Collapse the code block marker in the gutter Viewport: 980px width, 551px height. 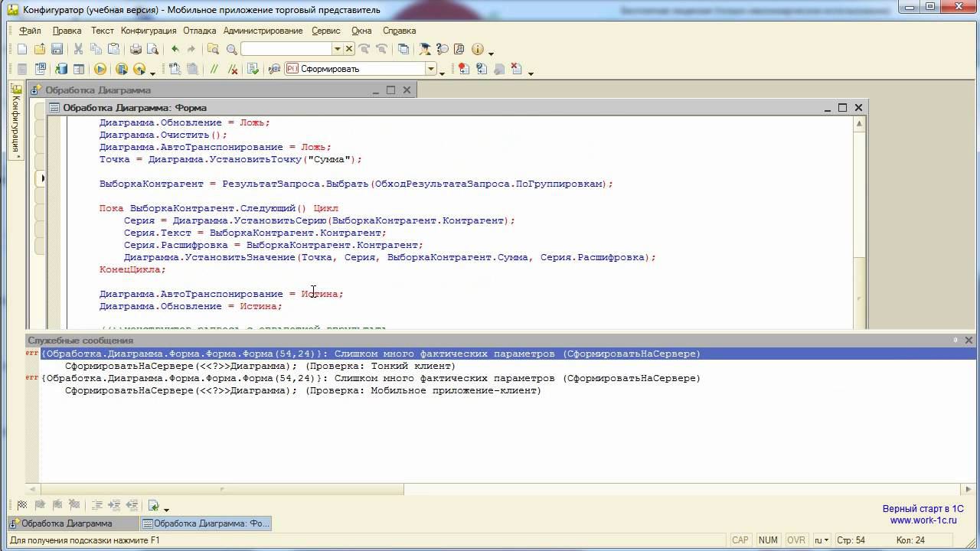(x=42, y=178)
